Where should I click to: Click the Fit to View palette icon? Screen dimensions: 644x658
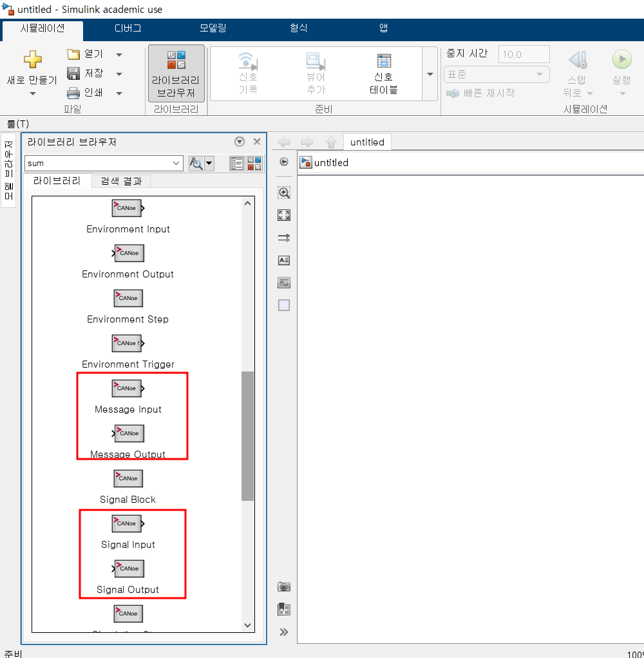pos(284,215)
